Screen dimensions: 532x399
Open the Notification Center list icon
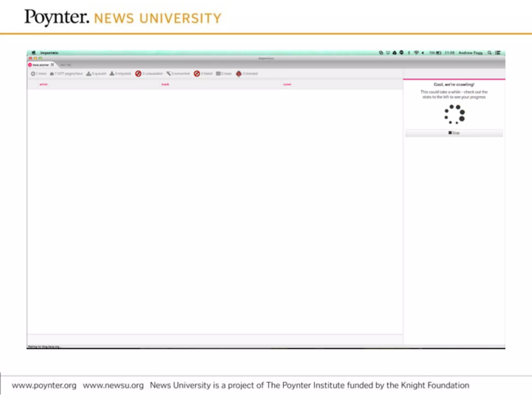[x=498, y=53]
